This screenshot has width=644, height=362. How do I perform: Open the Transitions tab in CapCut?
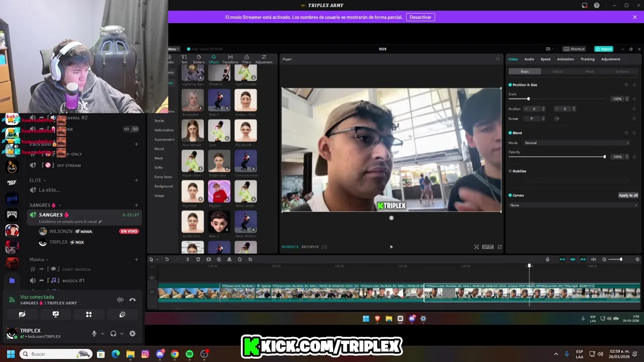(230, 59)
